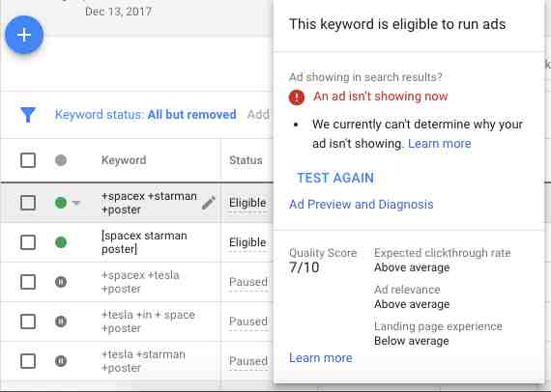Check the box for [spacex starman poster]

tap(28, 242)
